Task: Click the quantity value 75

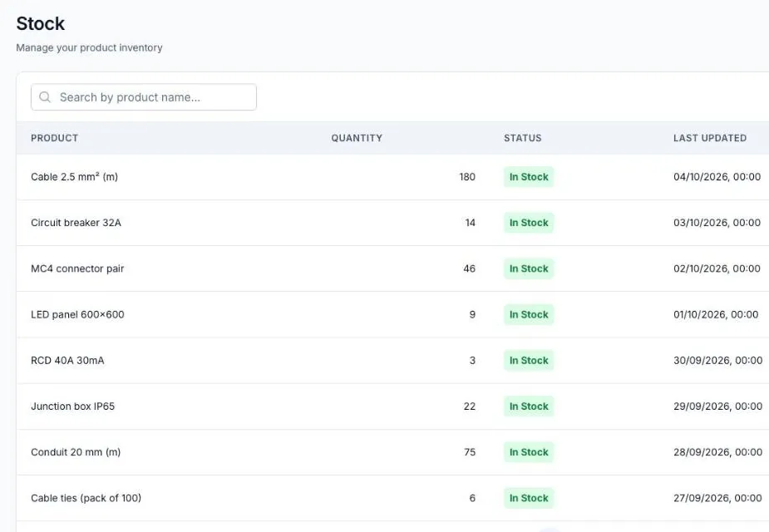Action: coord(470,452)
